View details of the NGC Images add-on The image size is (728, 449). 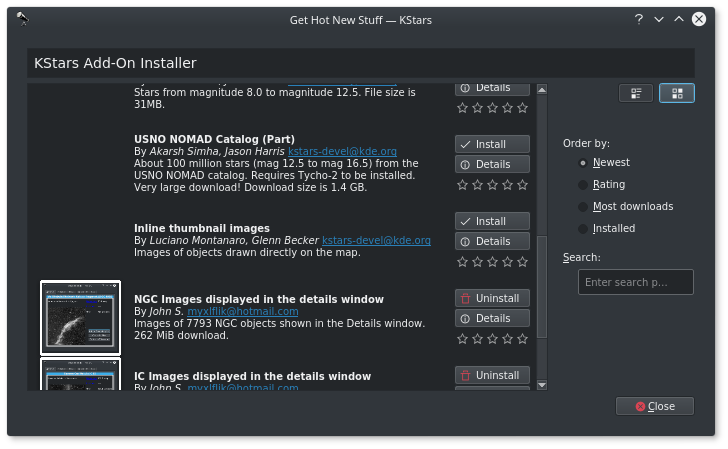[492, 319]
